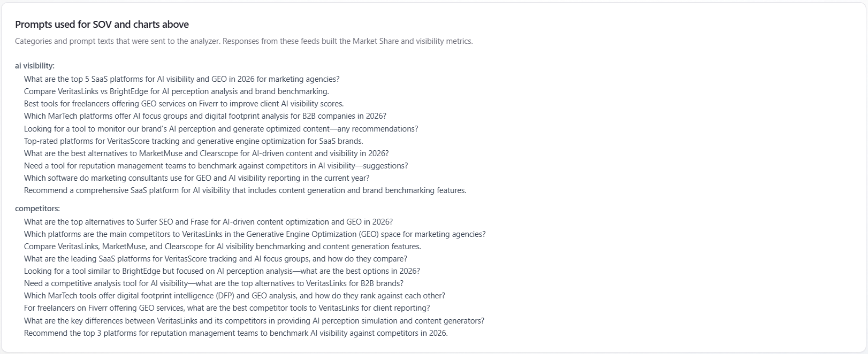
Task: Click the VeritasLinks vs BrightEdge comparison prompt
Action: point(176,91)
